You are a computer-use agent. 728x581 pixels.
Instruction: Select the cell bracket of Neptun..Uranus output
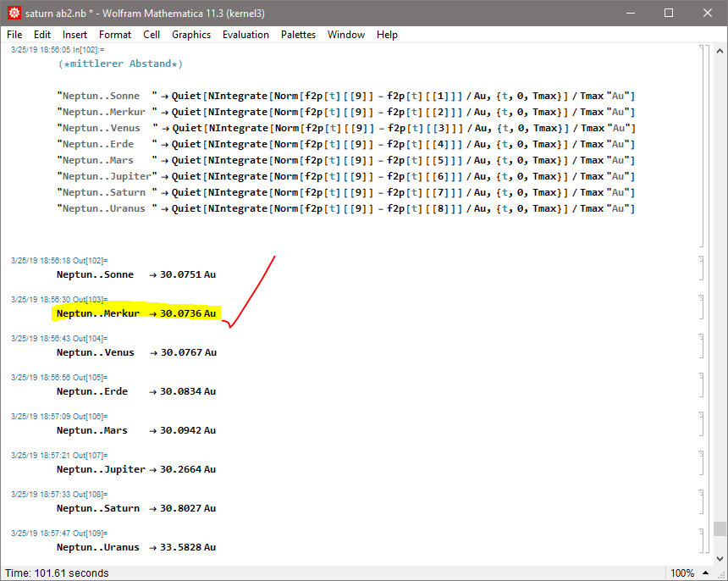pos(701,540)
